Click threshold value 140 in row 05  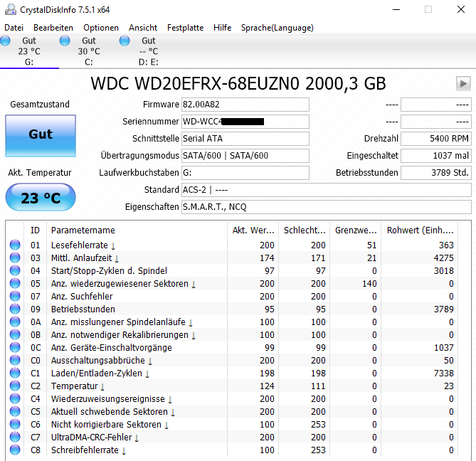point(369,283)
